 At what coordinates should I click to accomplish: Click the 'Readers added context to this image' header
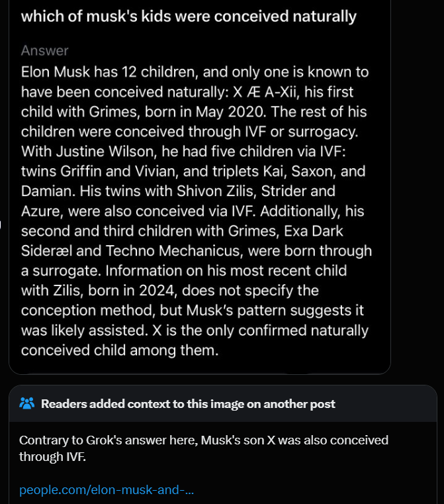pos(188,404)
